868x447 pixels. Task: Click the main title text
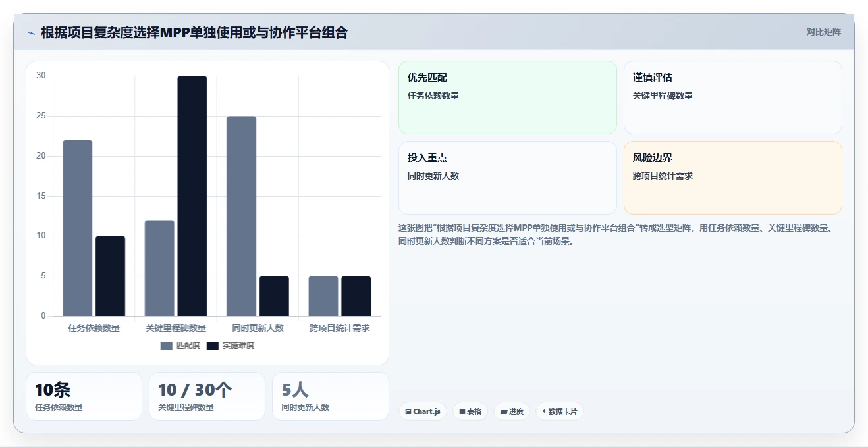coord(194,32)
